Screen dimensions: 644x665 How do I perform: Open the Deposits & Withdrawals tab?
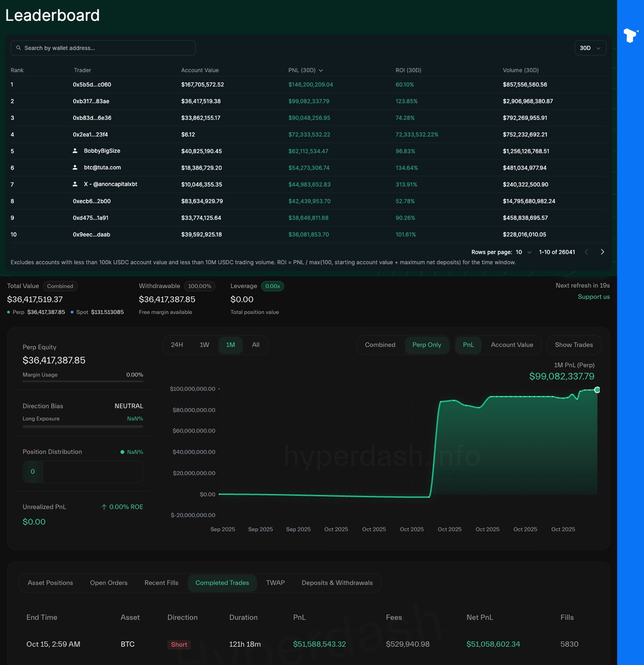pos(337,583)
